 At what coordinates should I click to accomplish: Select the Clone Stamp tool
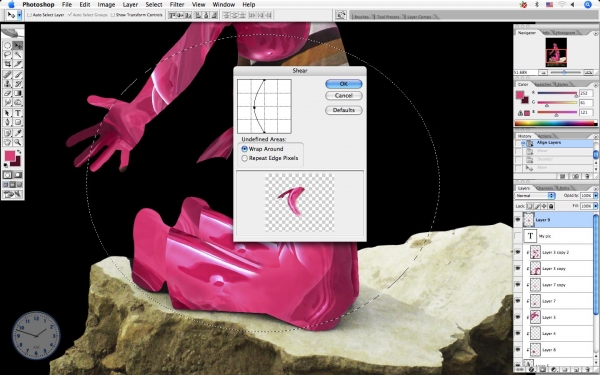coord(7,84)
